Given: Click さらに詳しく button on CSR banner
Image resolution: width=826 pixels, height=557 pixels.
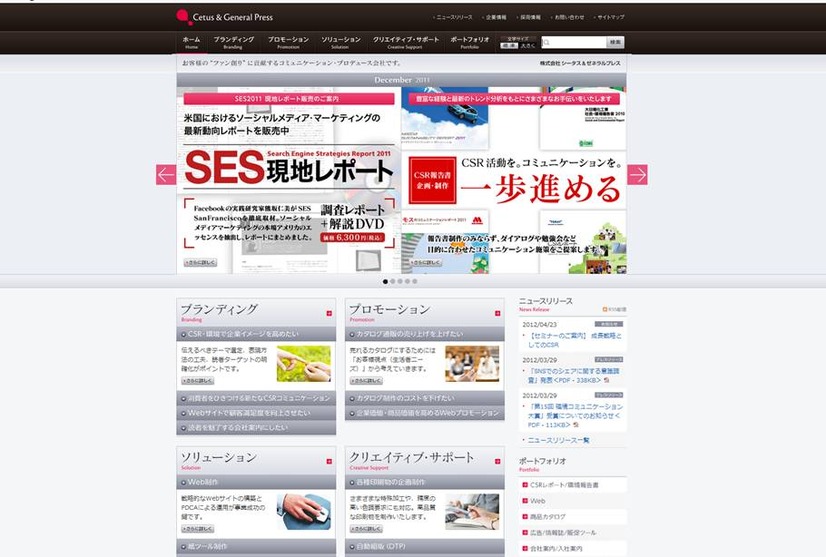Looking at the screenshot, I should (x=425, y=262).
